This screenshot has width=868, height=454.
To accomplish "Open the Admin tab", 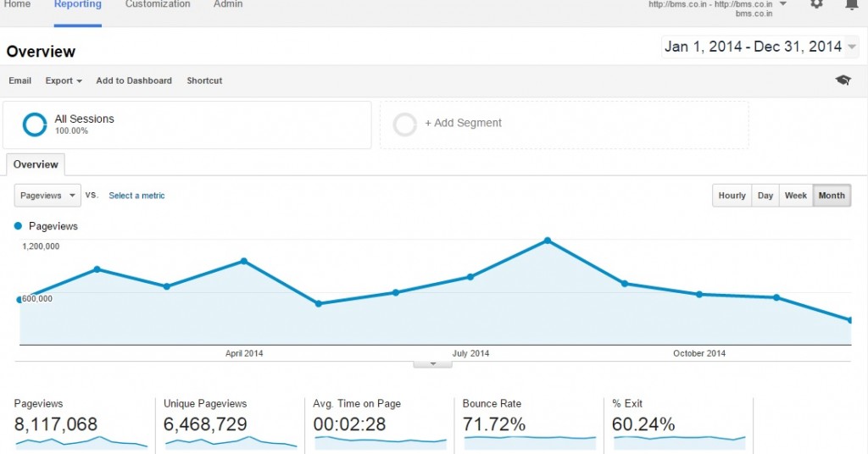I will [228, 5].
